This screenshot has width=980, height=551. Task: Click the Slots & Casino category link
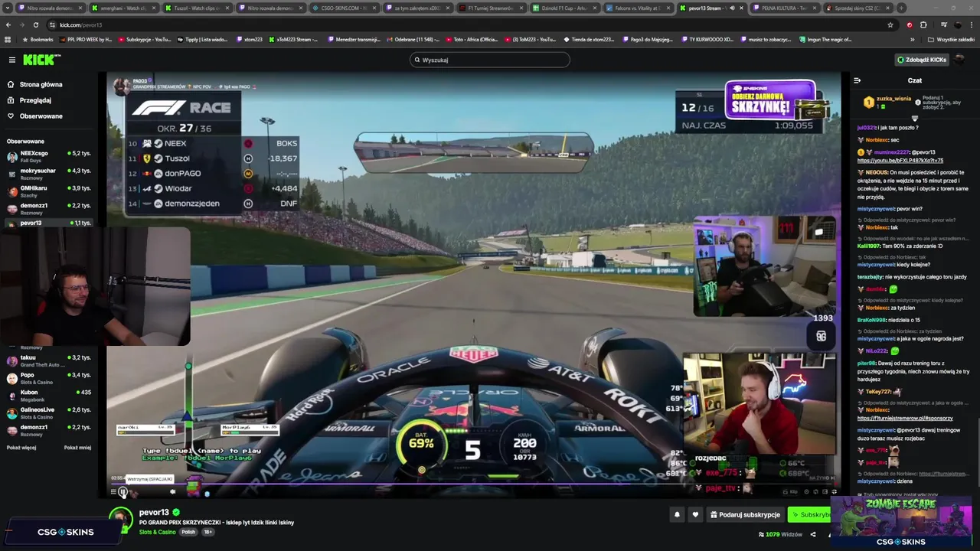point(158,532)
